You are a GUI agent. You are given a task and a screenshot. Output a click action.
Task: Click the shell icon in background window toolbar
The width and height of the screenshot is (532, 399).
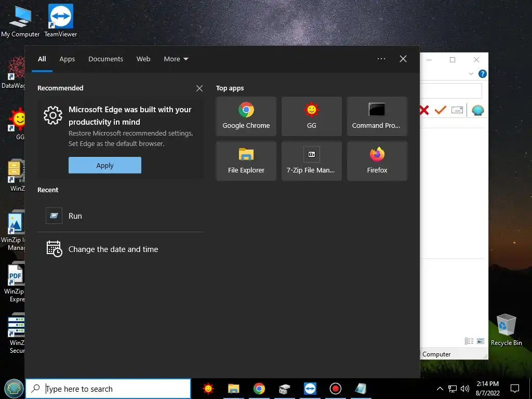pos(478,110)
